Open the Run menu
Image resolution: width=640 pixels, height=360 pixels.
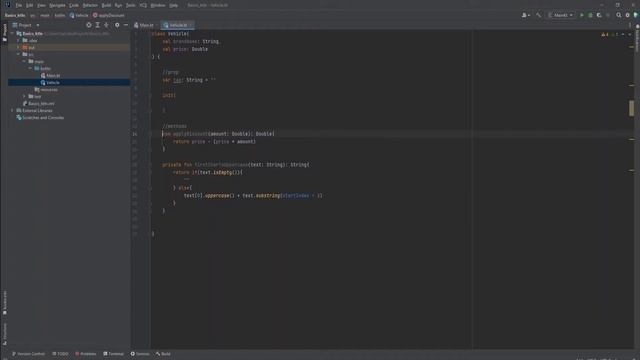(x=118, y=5)
